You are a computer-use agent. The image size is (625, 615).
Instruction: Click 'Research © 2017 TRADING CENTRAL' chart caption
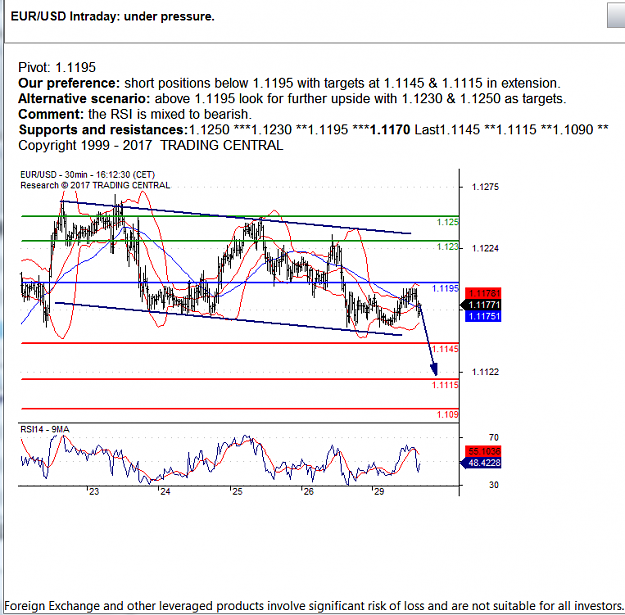coord(95,185)
